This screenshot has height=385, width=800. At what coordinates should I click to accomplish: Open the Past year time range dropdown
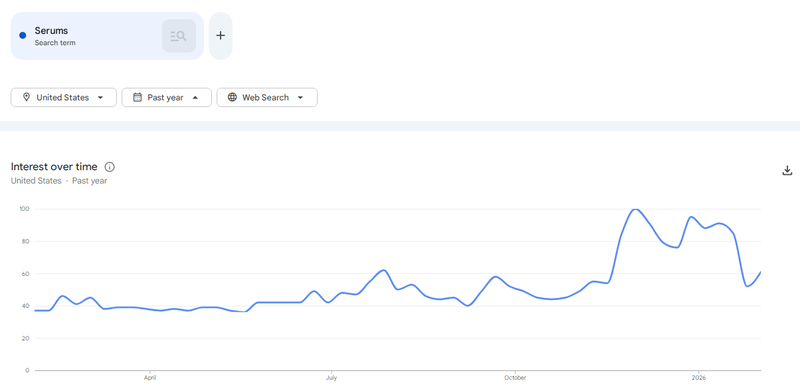(x=166, y=97)
